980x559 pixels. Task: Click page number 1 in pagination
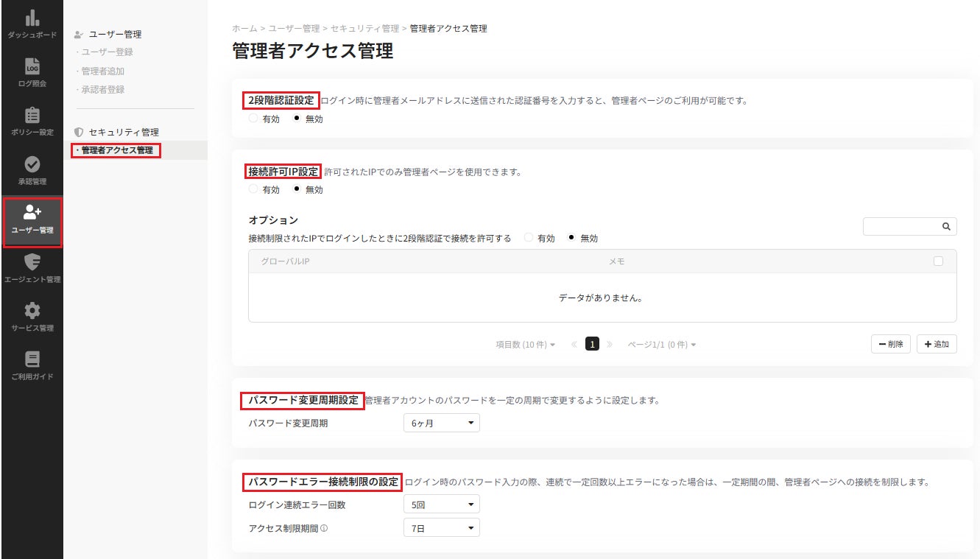click(x=592, y=344)
